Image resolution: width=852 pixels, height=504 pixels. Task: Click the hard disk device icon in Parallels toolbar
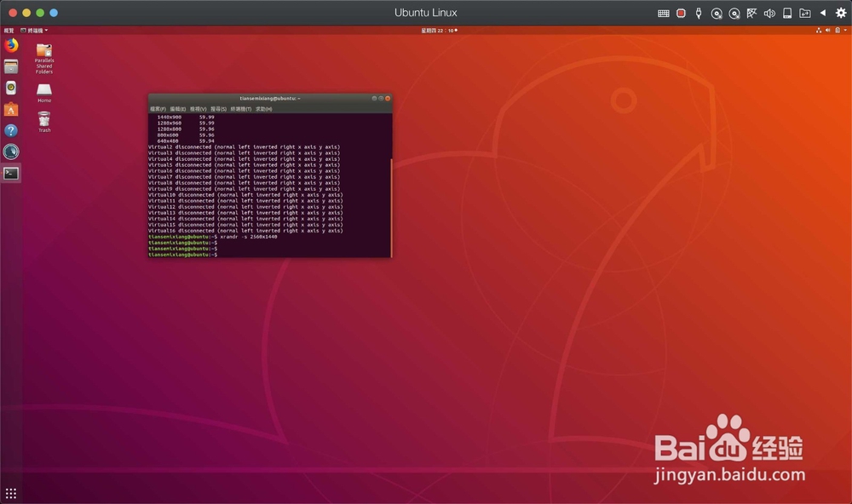click(786, 13)
